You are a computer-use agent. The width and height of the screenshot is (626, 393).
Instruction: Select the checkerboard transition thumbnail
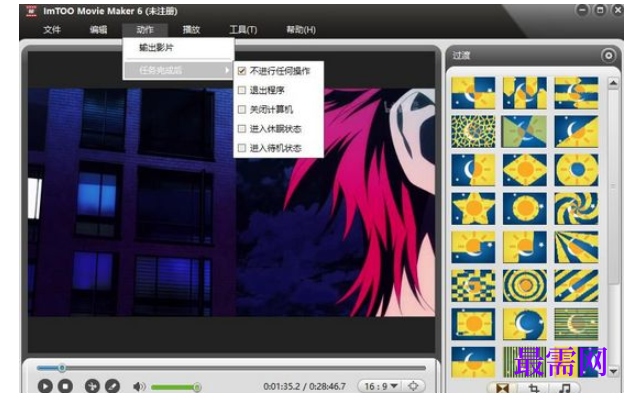473,286
